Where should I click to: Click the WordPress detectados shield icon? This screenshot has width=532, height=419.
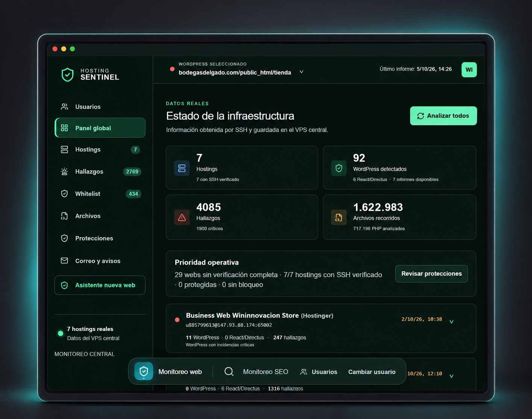click(339, 168)
